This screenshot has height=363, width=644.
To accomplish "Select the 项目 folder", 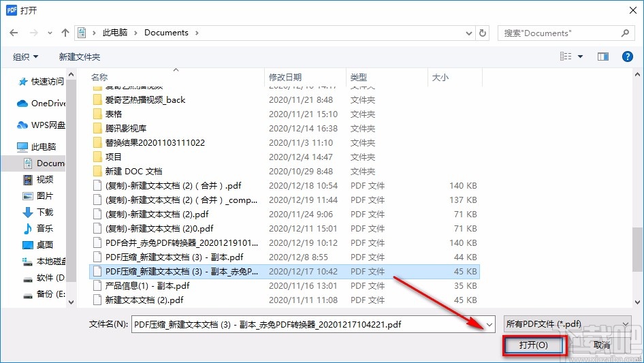I will [x=114, y=157].
